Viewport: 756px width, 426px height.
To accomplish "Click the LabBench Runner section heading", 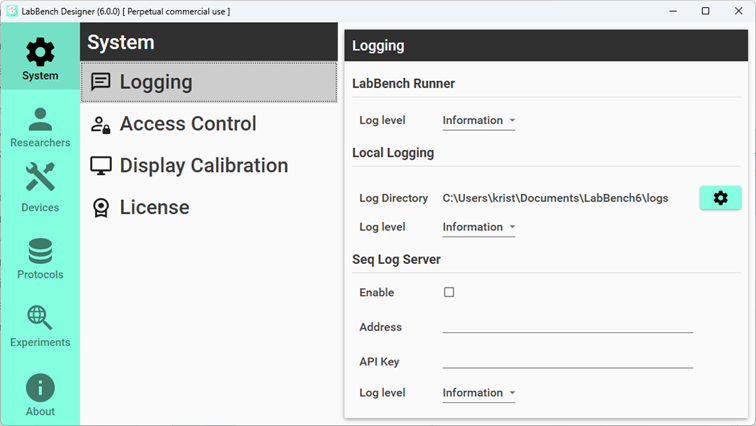I will tap(404, 83).
